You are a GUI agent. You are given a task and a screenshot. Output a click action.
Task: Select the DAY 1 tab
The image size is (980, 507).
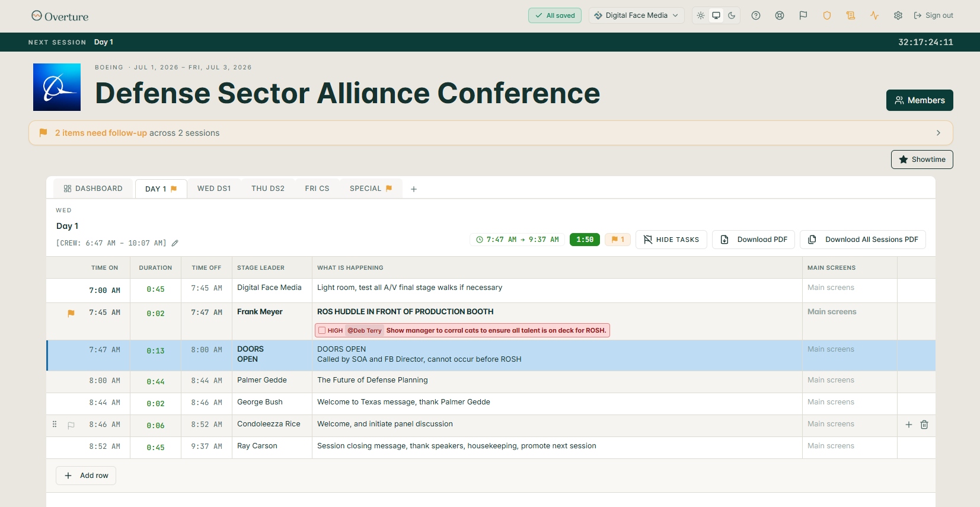(161, 189)
